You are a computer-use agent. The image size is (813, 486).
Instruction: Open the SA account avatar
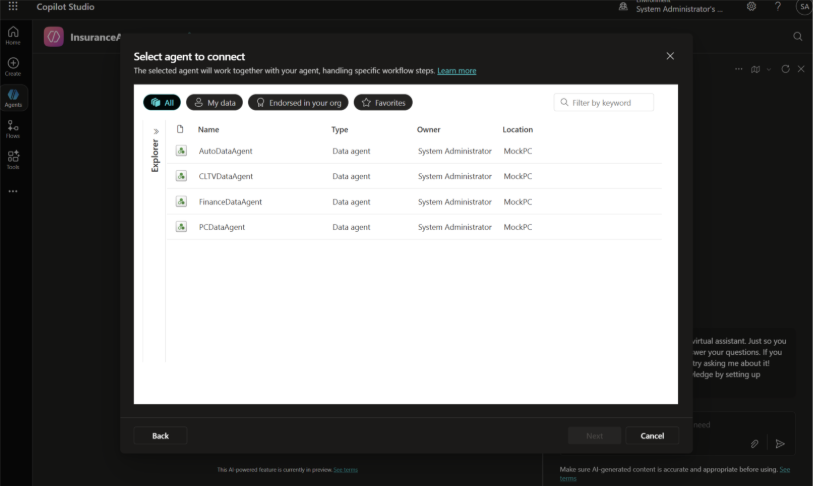pos(804,7)
